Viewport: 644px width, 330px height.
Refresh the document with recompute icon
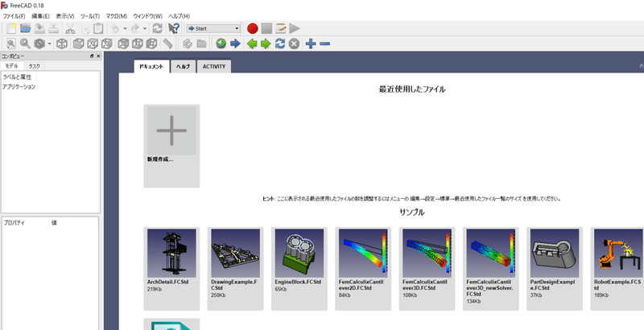point(157,28)
